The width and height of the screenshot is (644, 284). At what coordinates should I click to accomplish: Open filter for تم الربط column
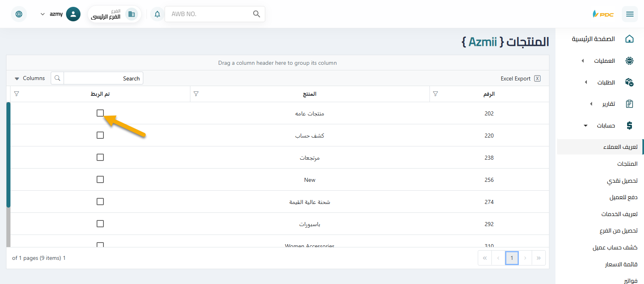pos(17,94)
